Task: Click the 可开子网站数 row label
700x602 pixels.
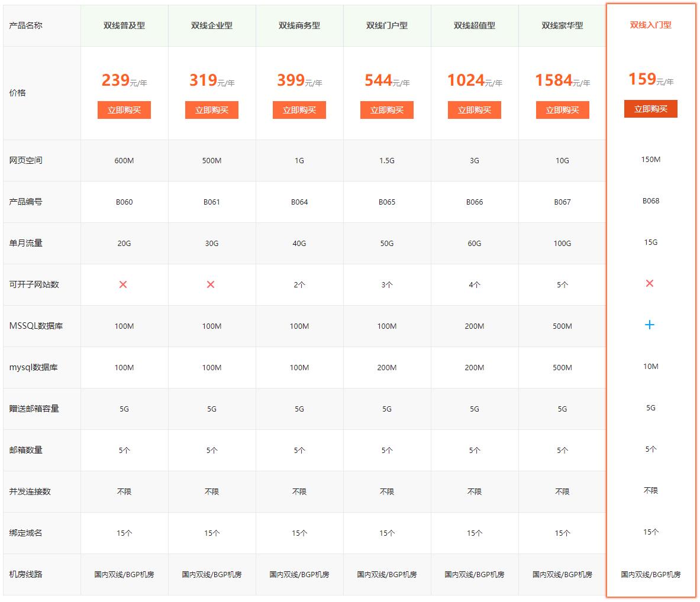Action: (34, 284)
